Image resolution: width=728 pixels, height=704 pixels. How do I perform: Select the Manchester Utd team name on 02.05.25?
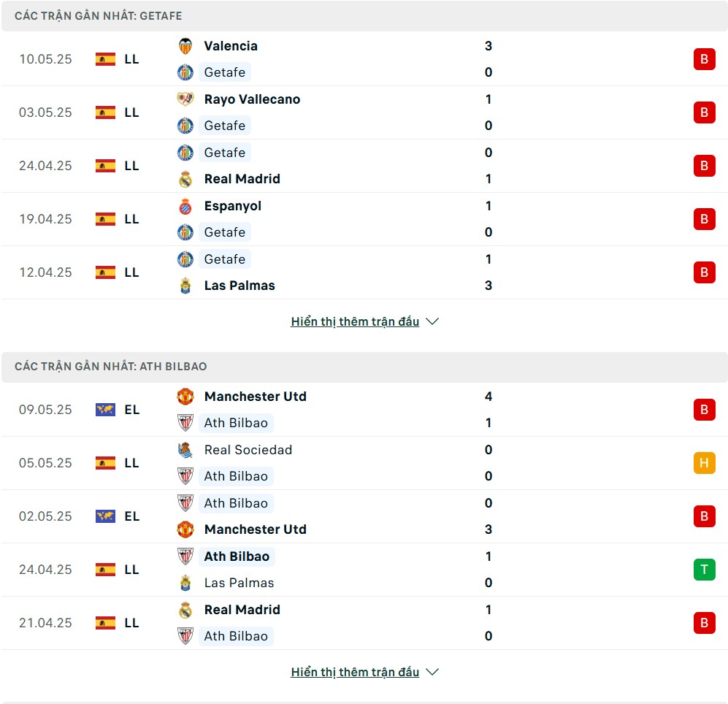tap(256, 529)
